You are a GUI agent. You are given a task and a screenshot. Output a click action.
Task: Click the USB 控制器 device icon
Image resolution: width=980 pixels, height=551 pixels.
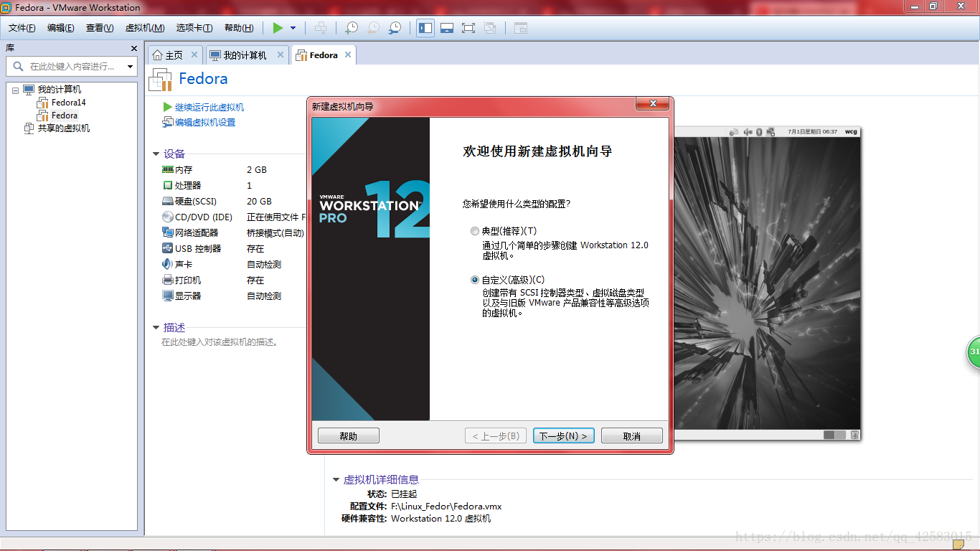click(168, 249)
